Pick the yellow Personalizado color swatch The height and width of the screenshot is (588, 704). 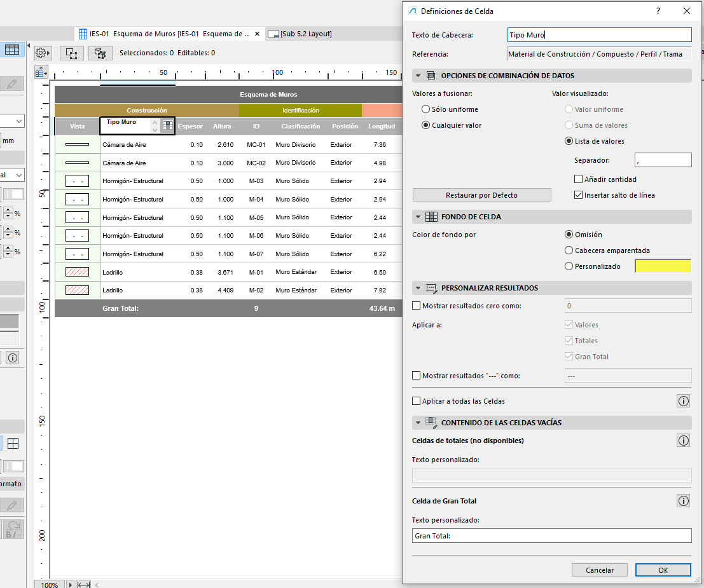click(662, 266)
